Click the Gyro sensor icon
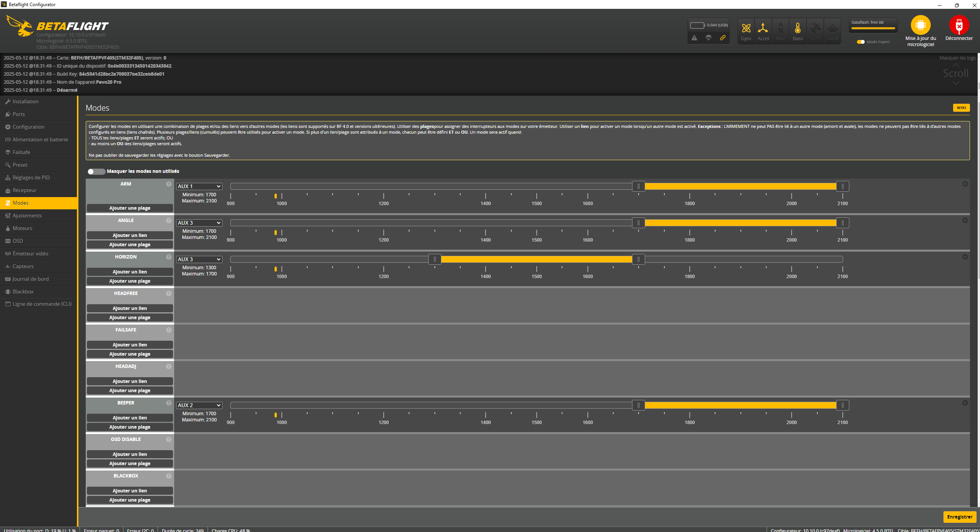This screenshot has height=532, width=980. pyautogui.click(x=746, y=28)
